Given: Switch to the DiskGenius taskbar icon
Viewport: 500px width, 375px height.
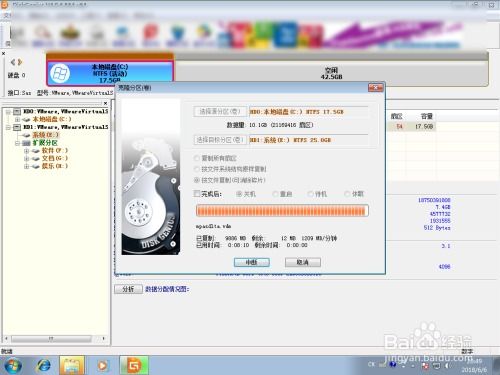Looking at the screenshot, I should pyautogui.click(x=134, y=366).
